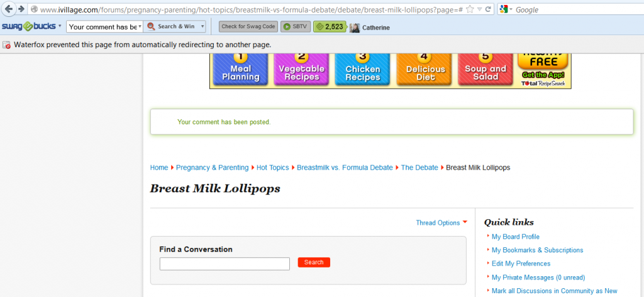The image size is (644, 297).
Task: Click the browser forward arrow
Action: 21,9
